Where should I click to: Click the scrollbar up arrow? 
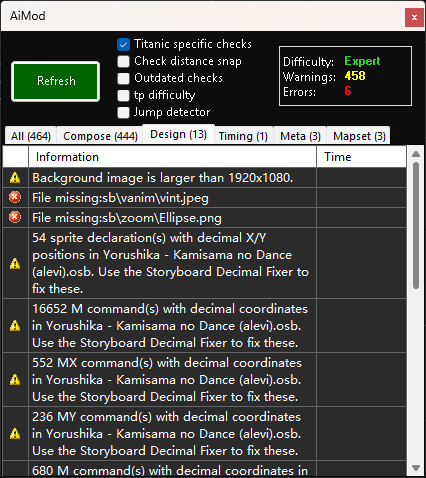click(x=416, y=154)
